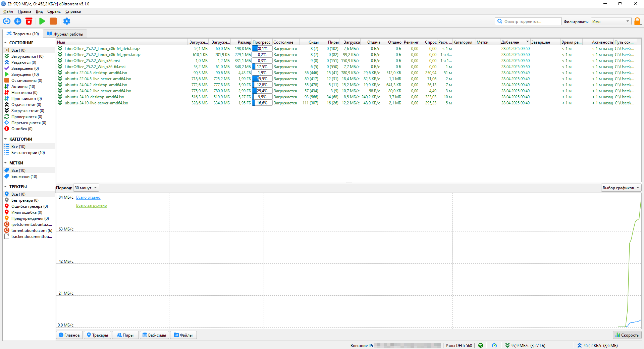Open the Период 30 минут dropdown
The width and height of the screenshot is (644, 349).
[86, 188]
